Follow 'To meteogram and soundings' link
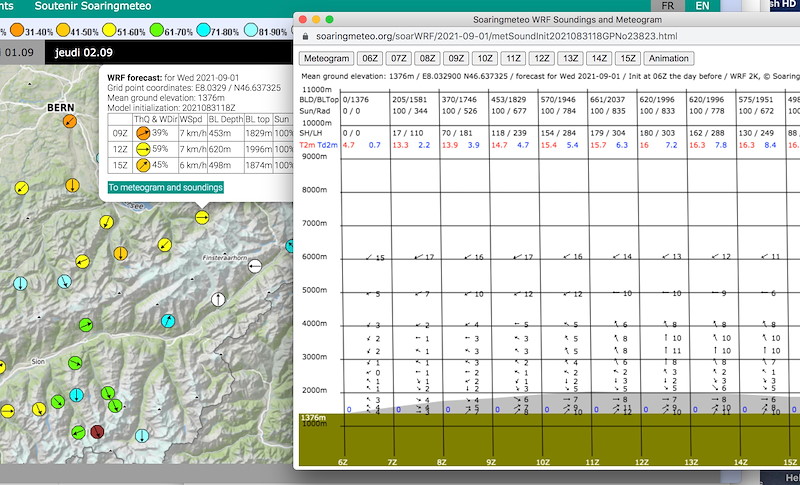 (x=166, y=187)
